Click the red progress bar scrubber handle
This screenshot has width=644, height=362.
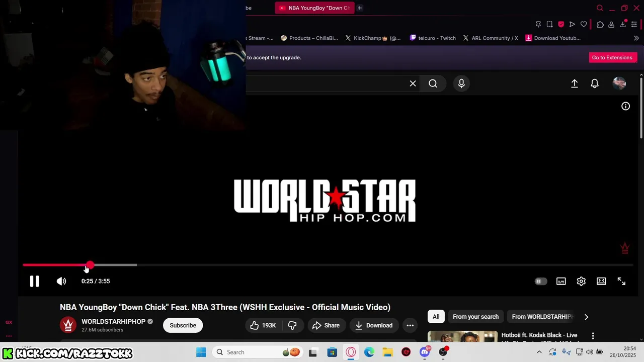[90, 265]
